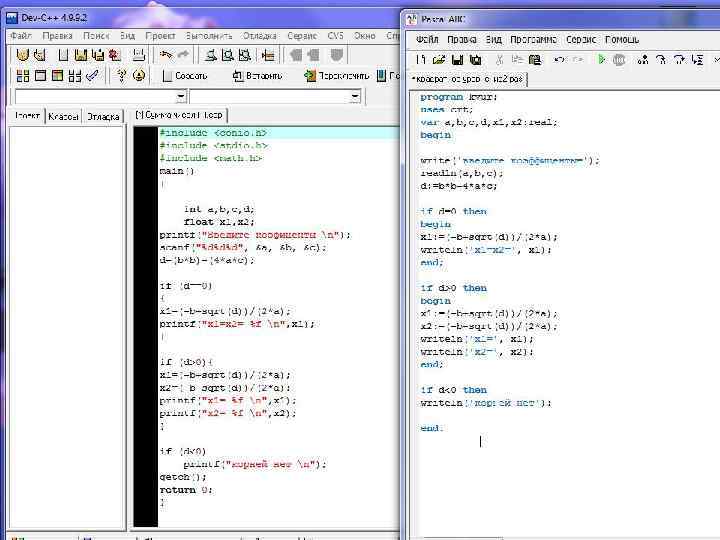Click the 'd:=b*b-4*a*c;' line in Pascal ABC
The image size is (720, 540).
pyautogui.click(x=458, y=186)
